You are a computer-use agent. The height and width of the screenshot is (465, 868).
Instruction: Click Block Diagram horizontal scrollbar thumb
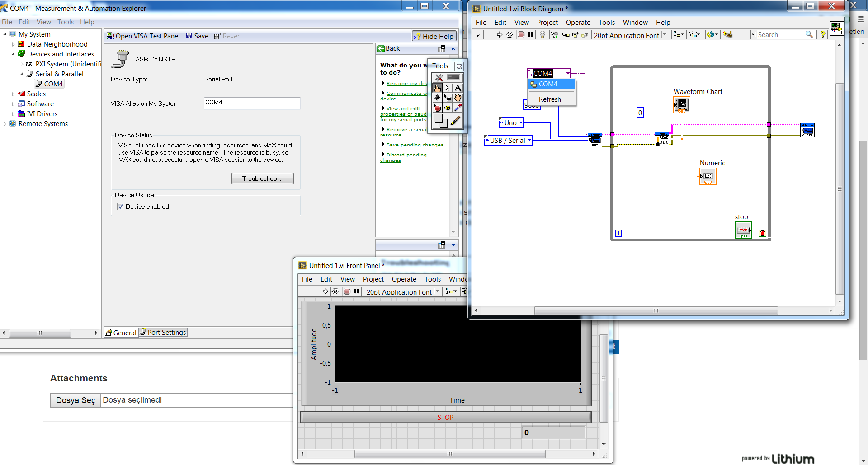click(656, 310)
